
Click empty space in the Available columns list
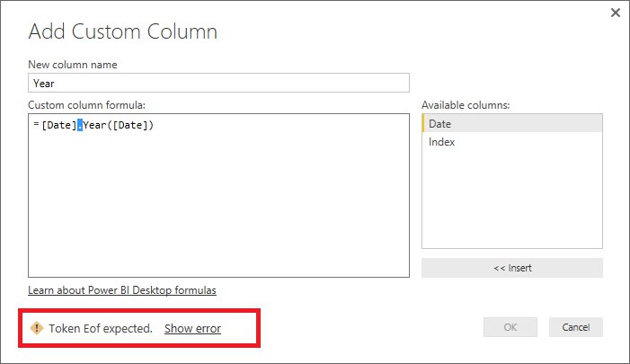(x=512, y=200)
